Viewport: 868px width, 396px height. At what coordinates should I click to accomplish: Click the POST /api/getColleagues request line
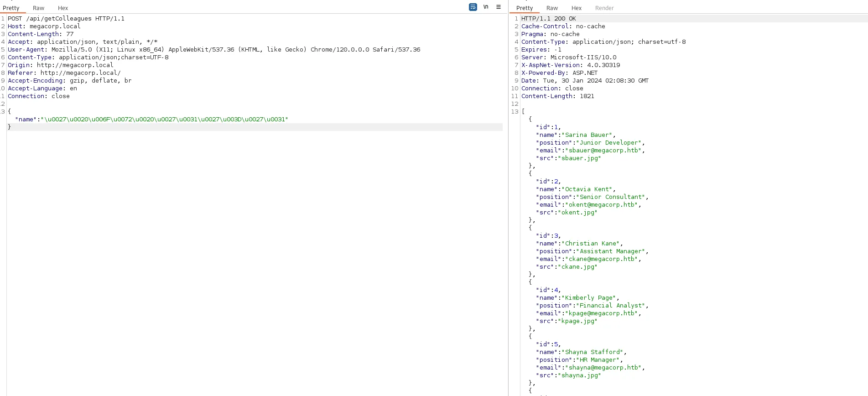click(x=66, y=19)
